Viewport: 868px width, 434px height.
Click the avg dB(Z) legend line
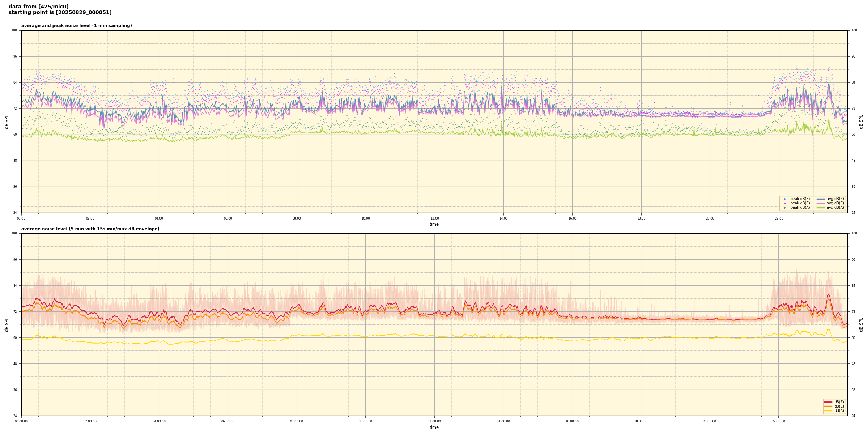[x=821, y=199]
